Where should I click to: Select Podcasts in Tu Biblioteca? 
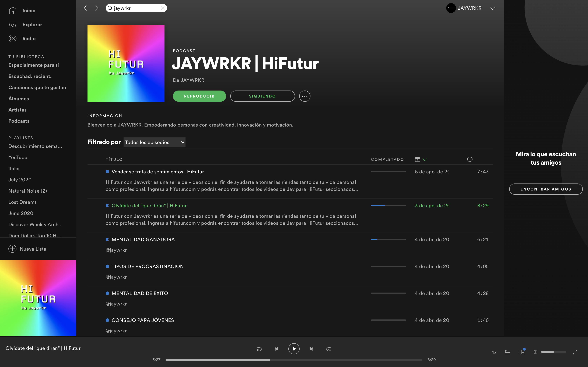coord(19,121)
